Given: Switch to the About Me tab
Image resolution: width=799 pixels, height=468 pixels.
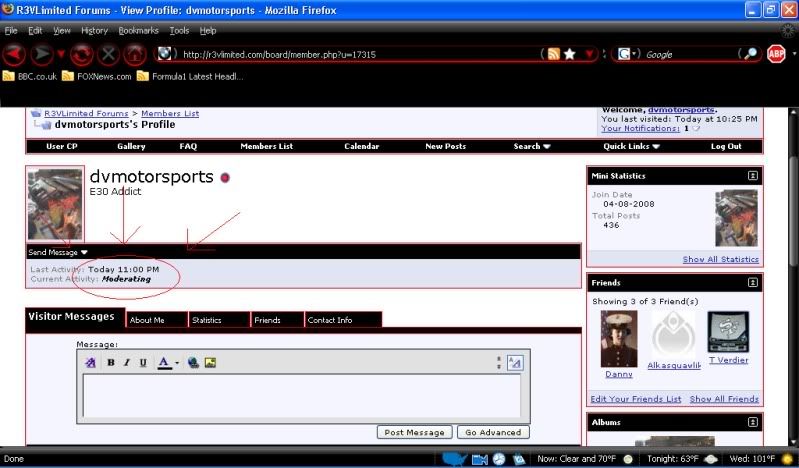Looking at the screenshot, I should 157,320.
